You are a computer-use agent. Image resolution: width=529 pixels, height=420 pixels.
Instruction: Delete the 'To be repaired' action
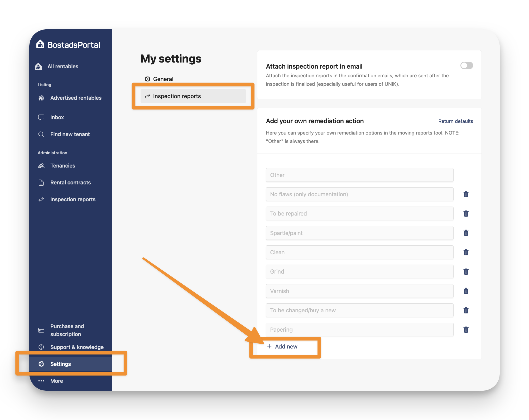click(466, 214)
